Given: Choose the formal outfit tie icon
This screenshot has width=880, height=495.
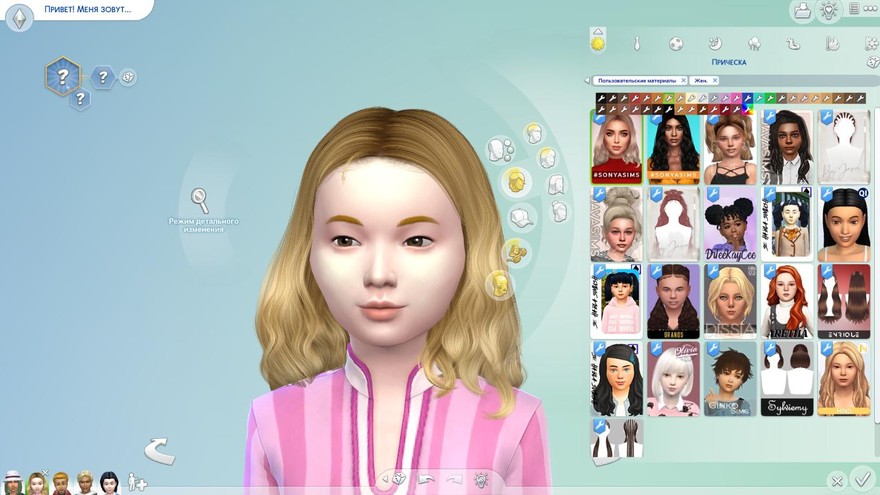Looking at the screenshot, I should pyautogui.click(x=636, y=44).
